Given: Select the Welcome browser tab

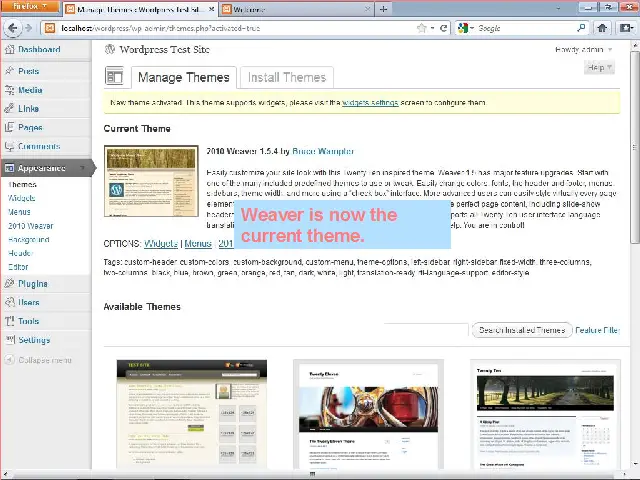Looking at the screenshot, I should pos(296,9).
